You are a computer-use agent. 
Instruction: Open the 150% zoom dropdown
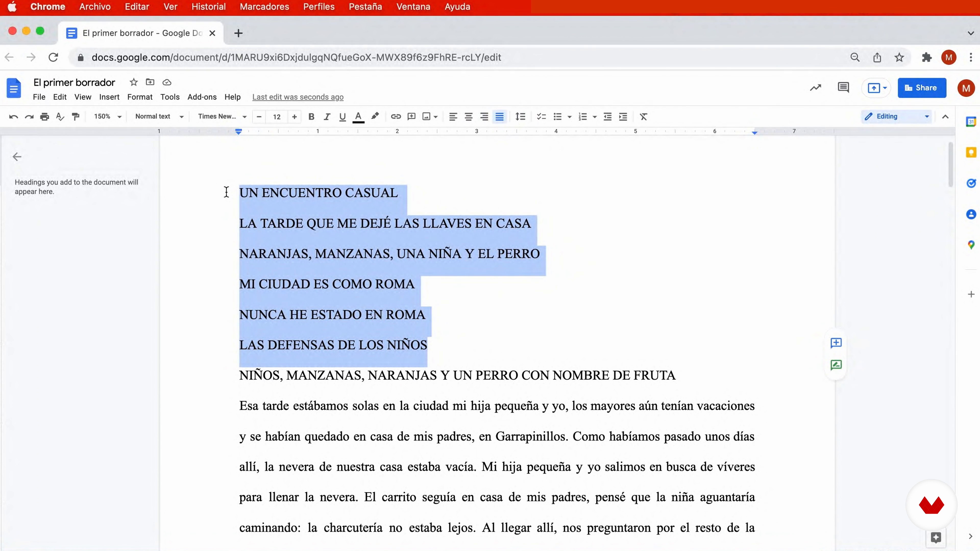[x=108, y=116]
